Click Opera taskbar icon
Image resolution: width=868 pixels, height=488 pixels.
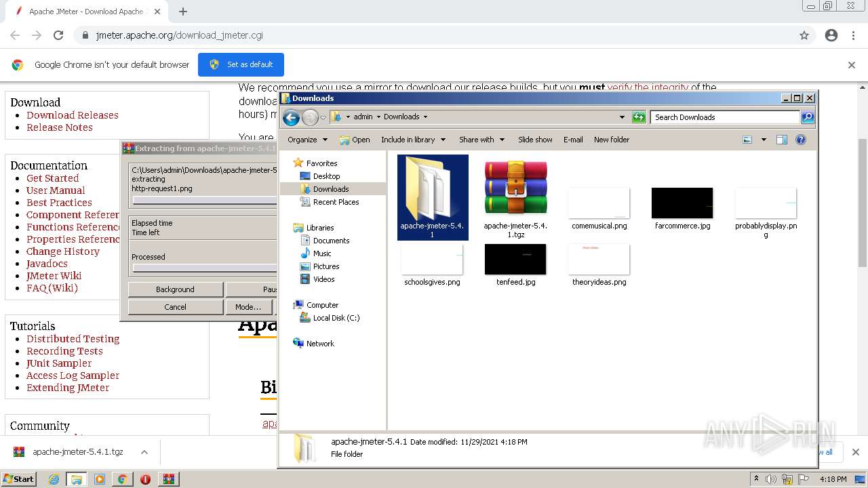(x=145, y=479)
